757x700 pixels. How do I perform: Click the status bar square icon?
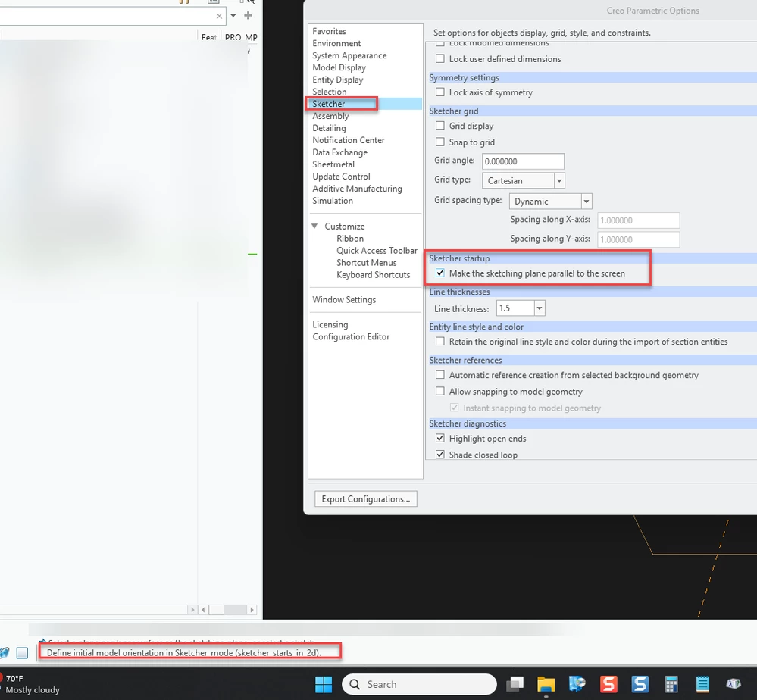(x=22, y=653)
